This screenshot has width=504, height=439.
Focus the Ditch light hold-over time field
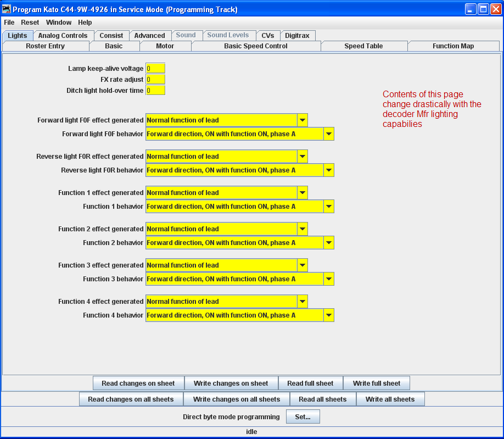155,91
